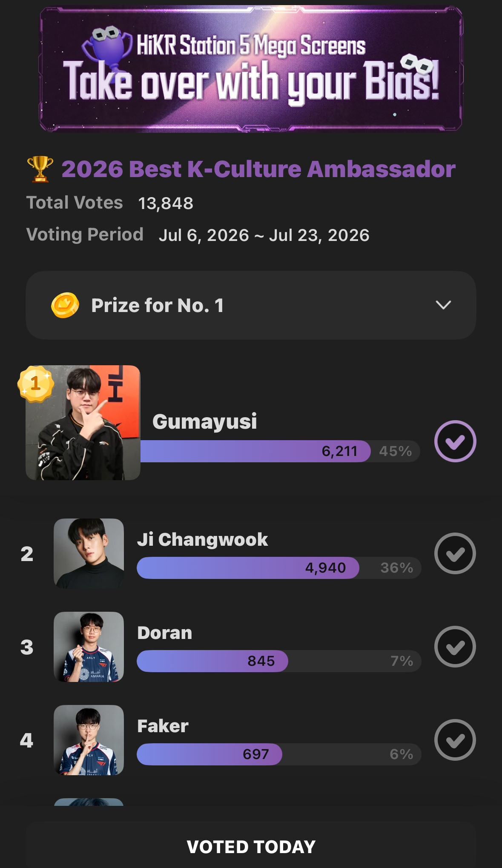502x868 pixels.
Task: Tap the VOTED TODAY button
Action: click(x=251, y=846)
